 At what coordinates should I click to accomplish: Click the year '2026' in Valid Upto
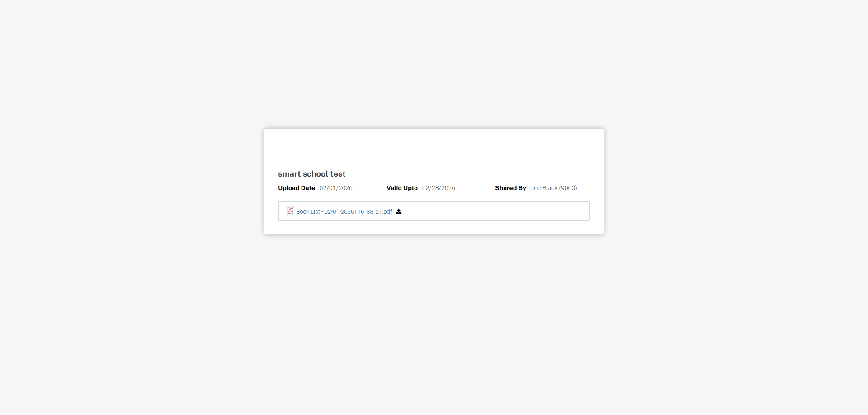tap(448, 188)
